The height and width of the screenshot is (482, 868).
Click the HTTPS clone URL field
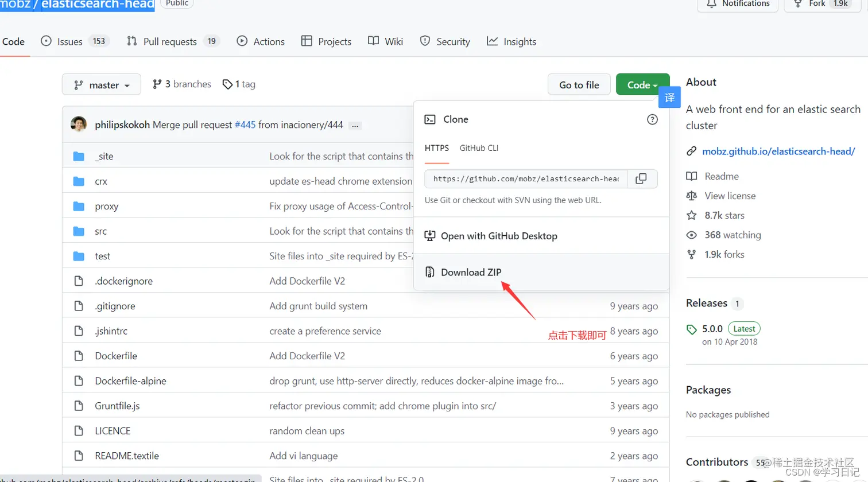pos(526,179)
